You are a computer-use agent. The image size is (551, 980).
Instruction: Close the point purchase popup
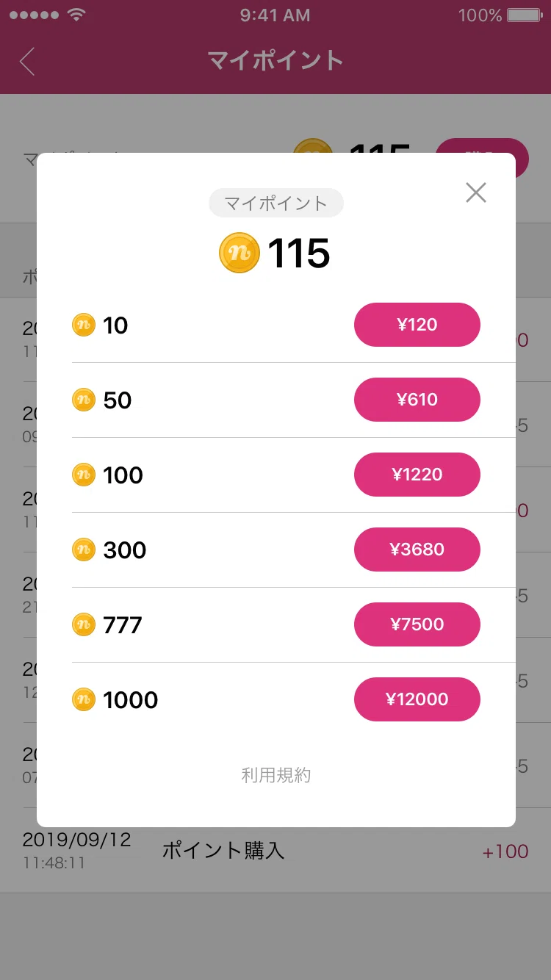pyautogui.click(x=476, y=192)
